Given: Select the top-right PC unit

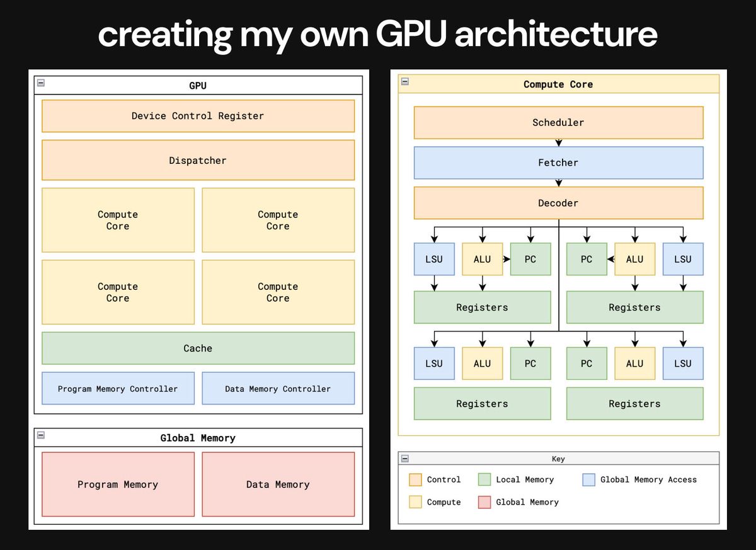Looking at the screenshot, I should pyautogui.click(x=587, y=259).
